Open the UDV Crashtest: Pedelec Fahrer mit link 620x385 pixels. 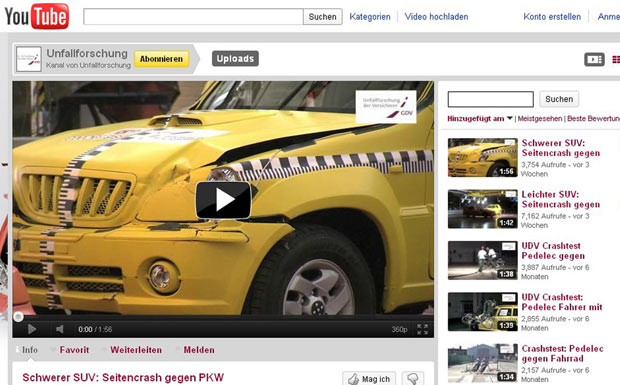pos(562,302)
